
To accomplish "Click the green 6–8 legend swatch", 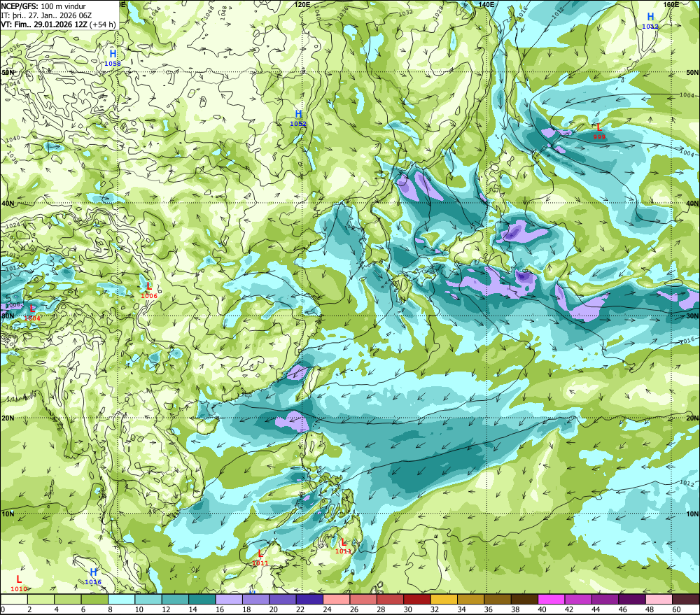I will point(94,599).
